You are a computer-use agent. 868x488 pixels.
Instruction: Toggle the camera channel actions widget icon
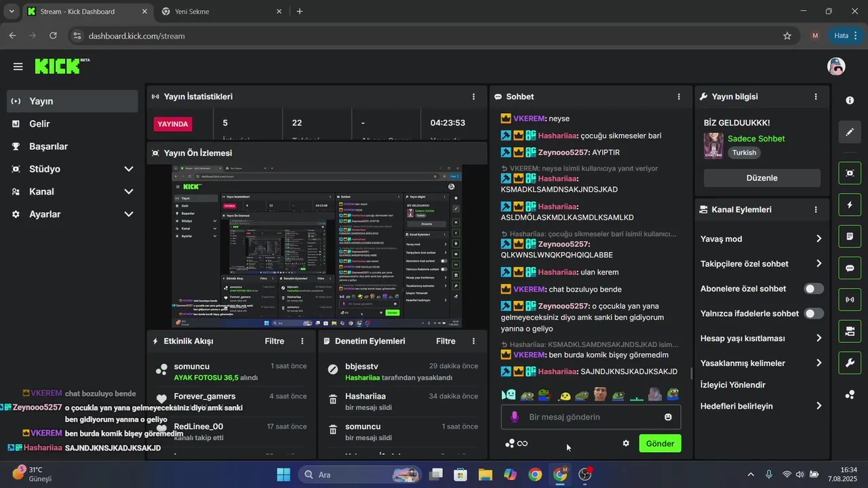click(850, 331)
